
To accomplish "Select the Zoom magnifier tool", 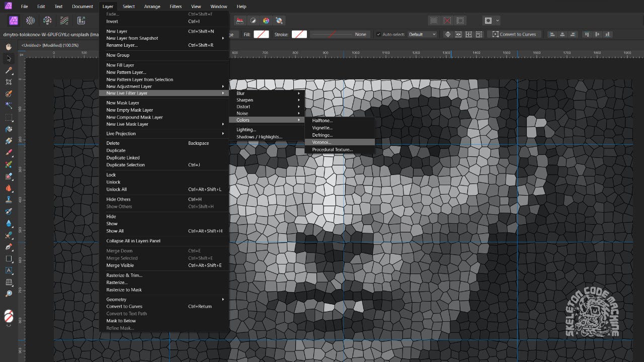I will point(9,294).
